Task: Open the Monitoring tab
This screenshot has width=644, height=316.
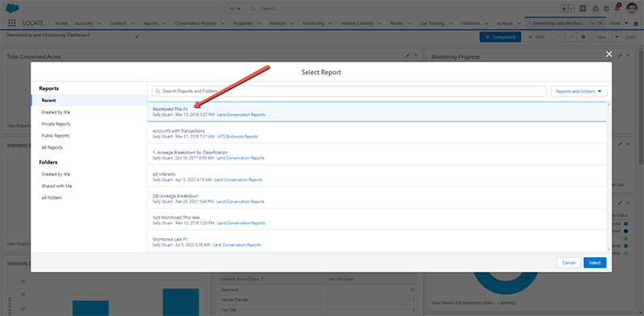Action: (313, 23)
